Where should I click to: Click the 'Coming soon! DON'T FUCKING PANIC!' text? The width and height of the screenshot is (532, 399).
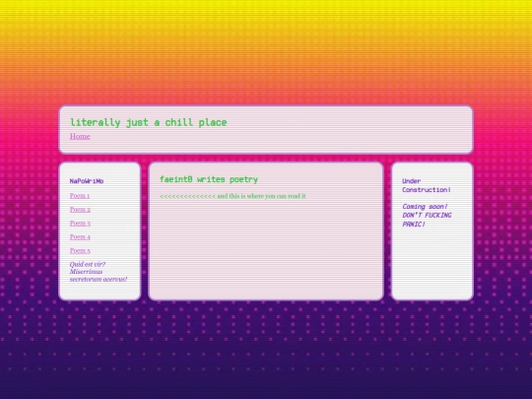[427, 216]
